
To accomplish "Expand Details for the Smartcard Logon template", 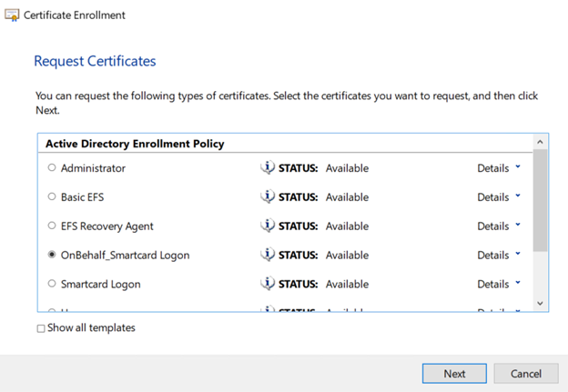I will (x=499, y=284).
